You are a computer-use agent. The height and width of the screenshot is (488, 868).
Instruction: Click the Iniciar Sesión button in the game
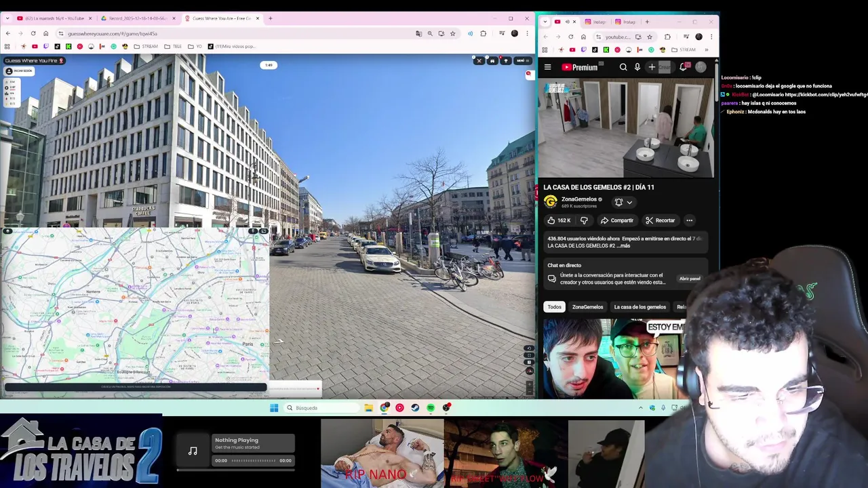point(19,70)
